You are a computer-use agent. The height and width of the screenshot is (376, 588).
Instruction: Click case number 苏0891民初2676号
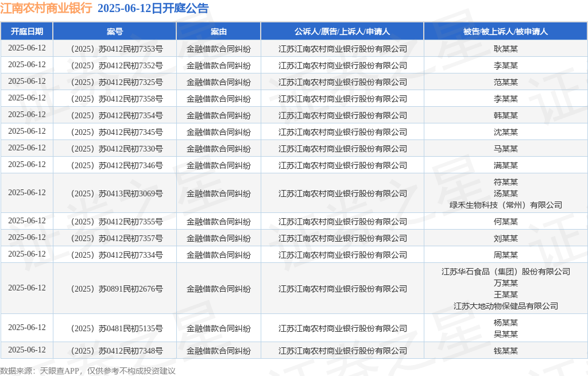[115, 289]
